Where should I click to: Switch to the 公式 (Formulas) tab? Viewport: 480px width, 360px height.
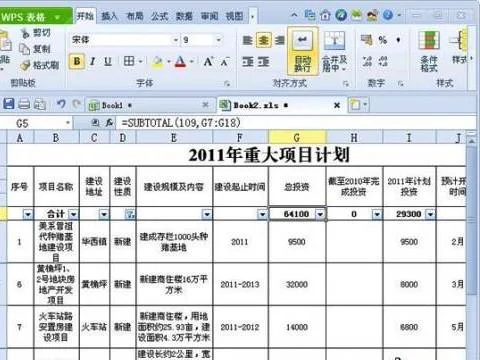(x=160, y=16)
